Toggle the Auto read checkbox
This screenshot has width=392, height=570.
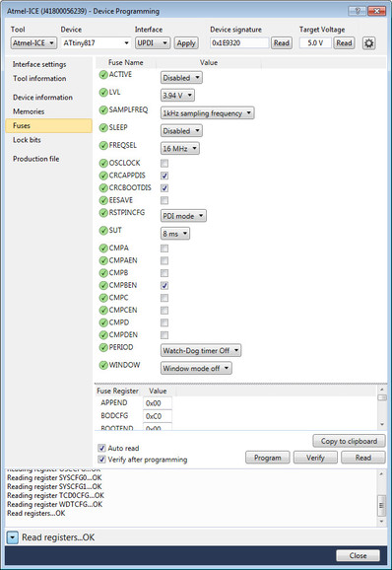102,448
